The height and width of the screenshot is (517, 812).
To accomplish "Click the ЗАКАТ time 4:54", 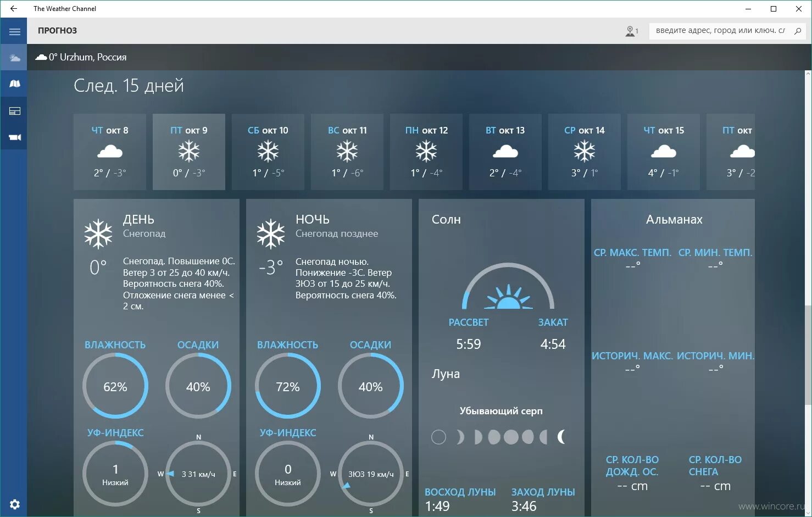I will [553, 344].
